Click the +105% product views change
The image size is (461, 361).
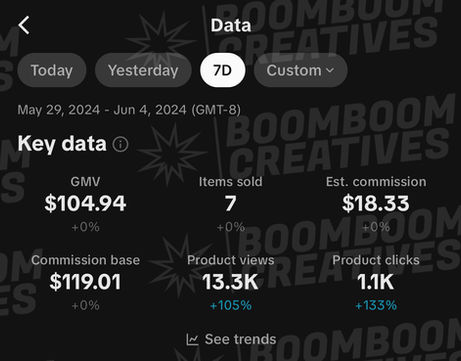pos(230,305)
